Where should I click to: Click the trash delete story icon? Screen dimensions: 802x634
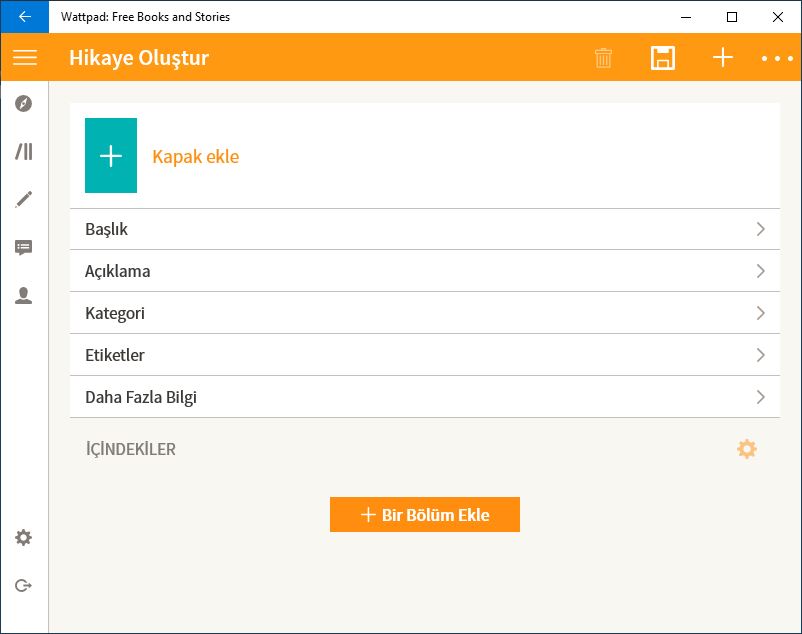pyautogui.click(x=604, y=58)
